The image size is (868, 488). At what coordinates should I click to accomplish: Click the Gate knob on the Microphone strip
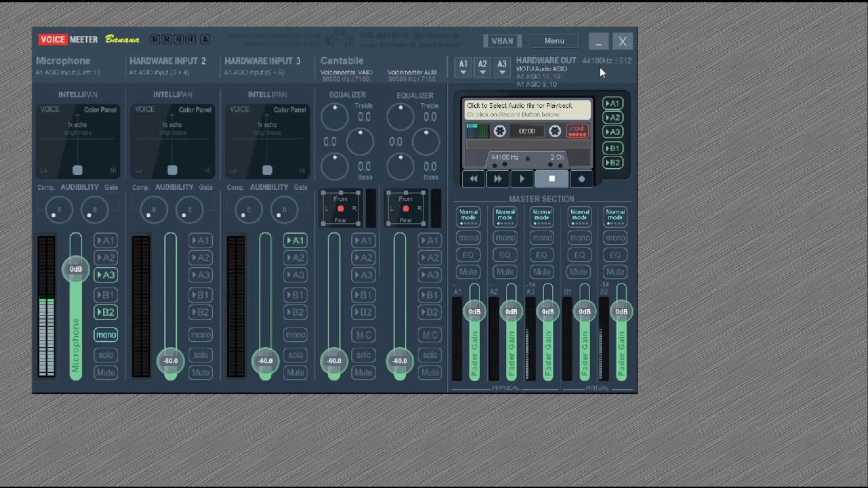tap(94, 209)
